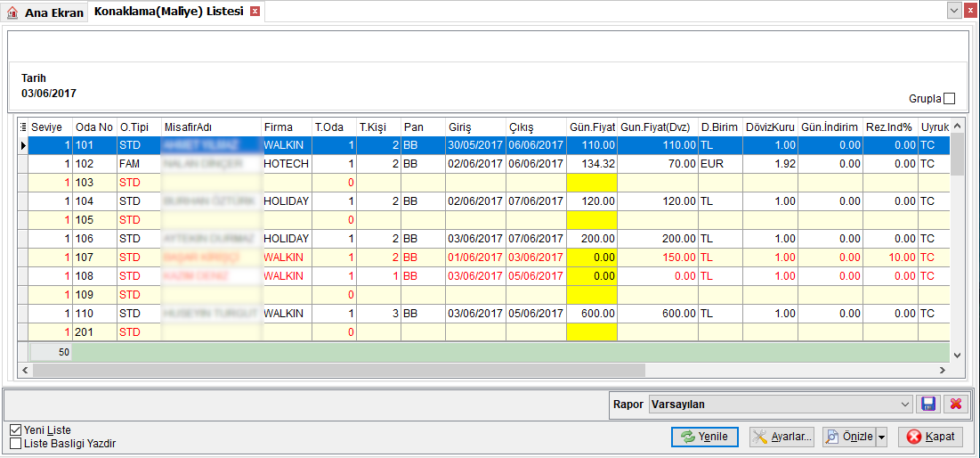Click the Kapat close button
Viewport: 980px width, 458px height.
(x=931, y=437)
